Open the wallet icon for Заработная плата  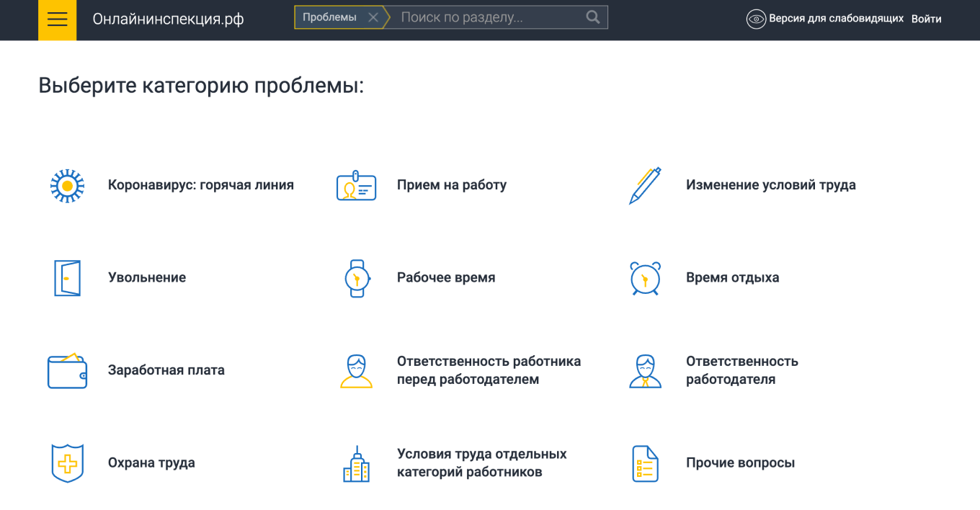(67, 370)
